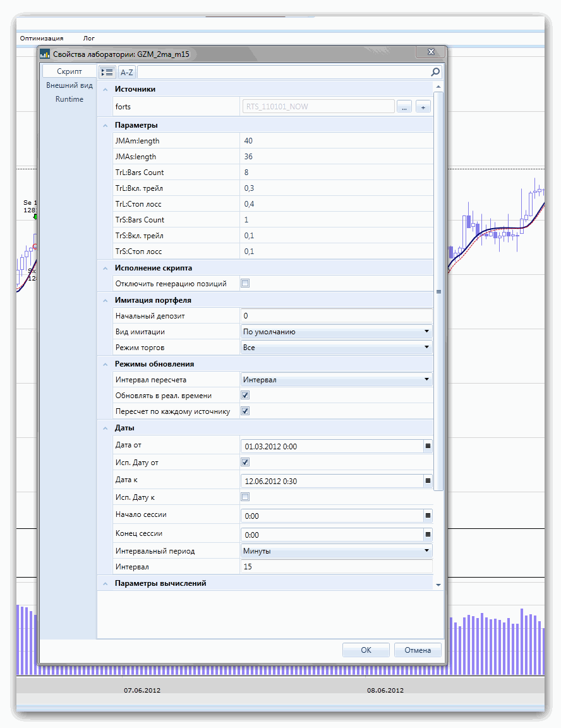Open time picker for Конец сессии
Screen dimensions: 561x728
[428, 535]
